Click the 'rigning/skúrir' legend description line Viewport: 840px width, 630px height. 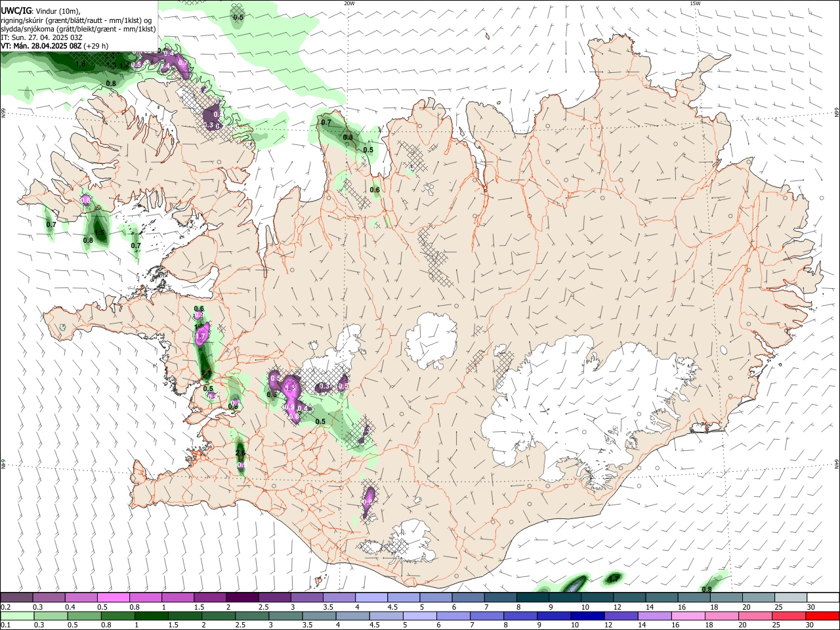click(x=76, y=20)
